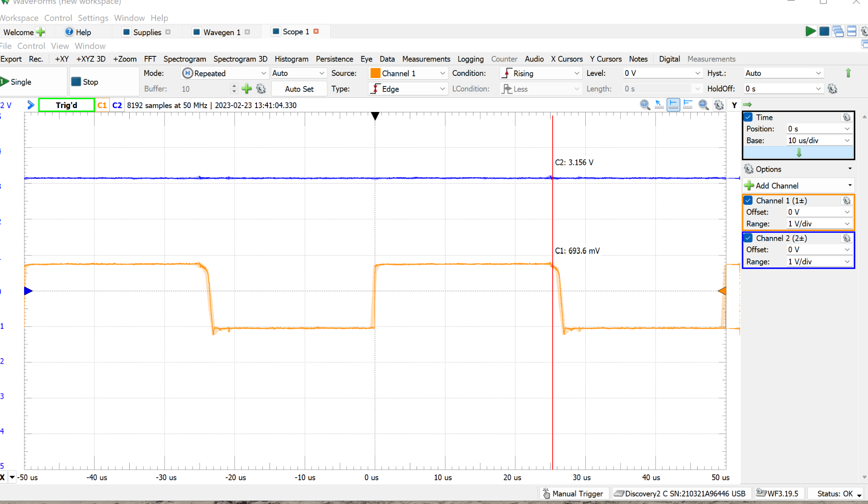
Task: Click the X axis dropdown arrow
Action: (12, 477)
